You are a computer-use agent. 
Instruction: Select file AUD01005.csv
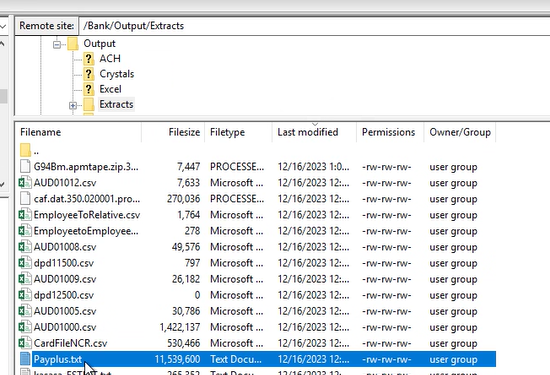coord(65,311)
